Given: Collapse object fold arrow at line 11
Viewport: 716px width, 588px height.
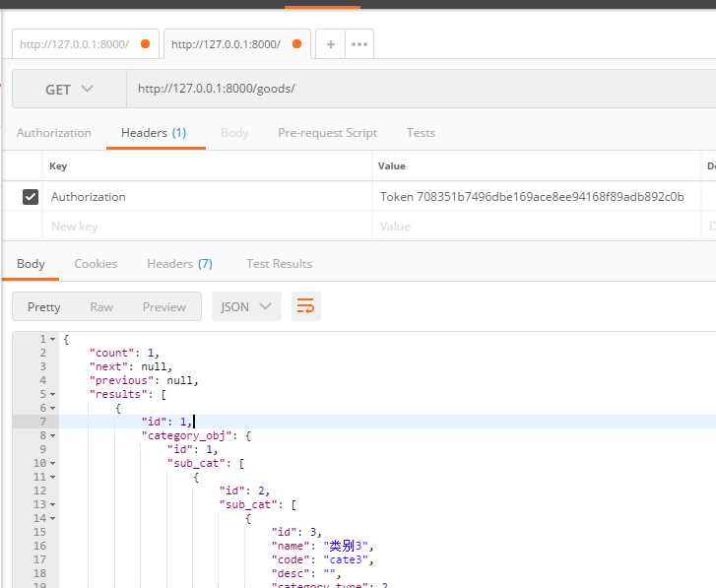Looking at the screenshot, I should click(52, 477).
